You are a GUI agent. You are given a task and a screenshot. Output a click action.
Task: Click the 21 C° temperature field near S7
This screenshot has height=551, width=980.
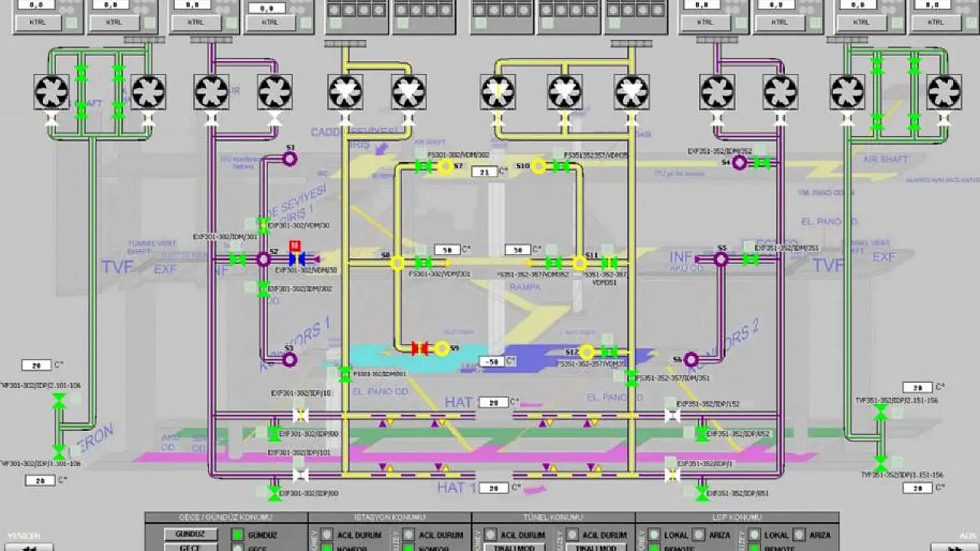pos(484,171)
